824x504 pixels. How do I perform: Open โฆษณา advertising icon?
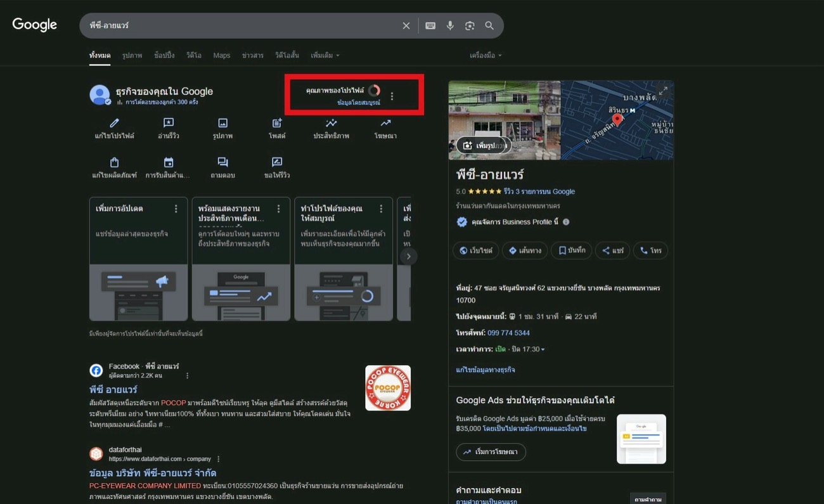[x=385, y=123]
